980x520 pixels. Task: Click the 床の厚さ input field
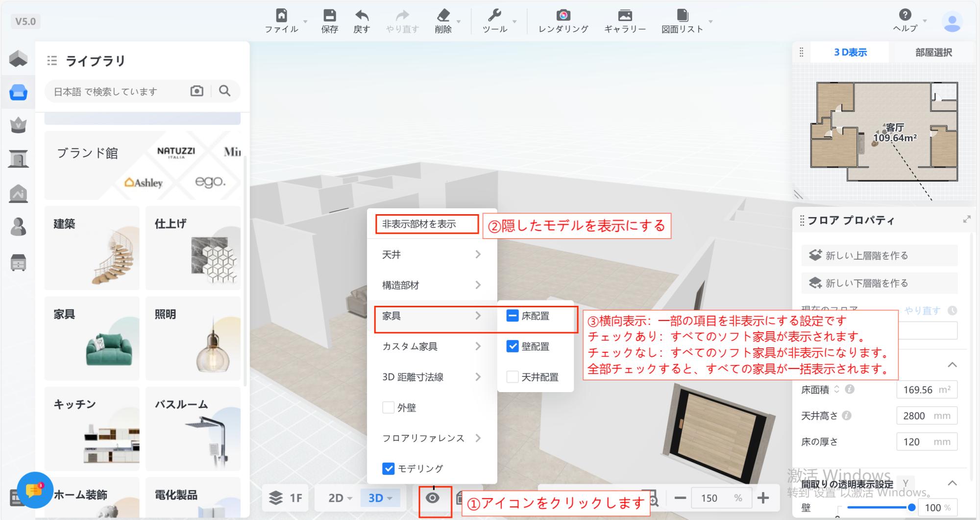(927, 442)
